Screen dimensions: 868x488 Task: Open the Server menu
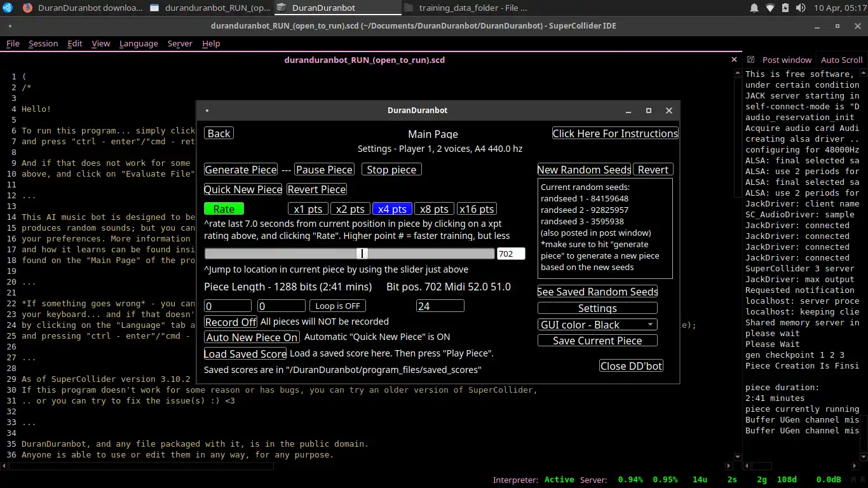180,43
